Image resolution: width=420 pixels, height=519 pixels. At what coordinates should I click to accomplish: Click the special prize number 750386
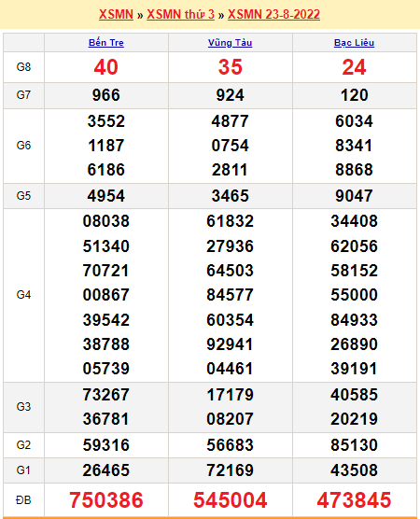105,499
